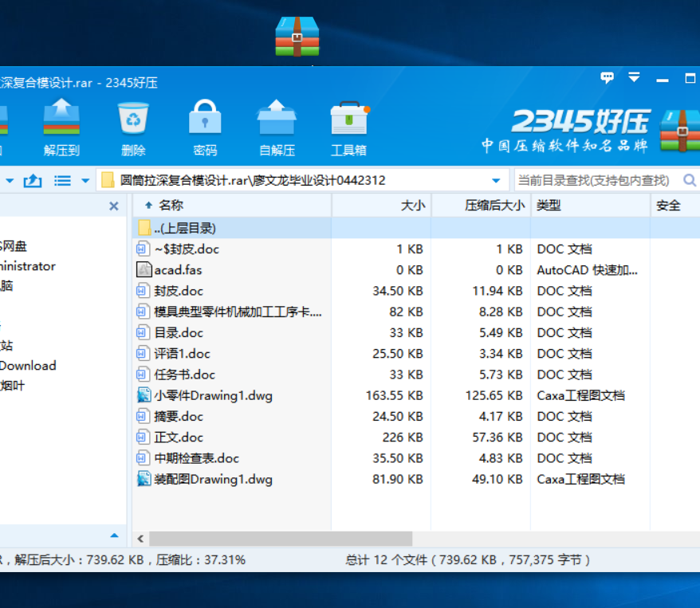Sort by 类型 column header
The height and width of the screenshot is (608, 700).
[x=591, y=206]
